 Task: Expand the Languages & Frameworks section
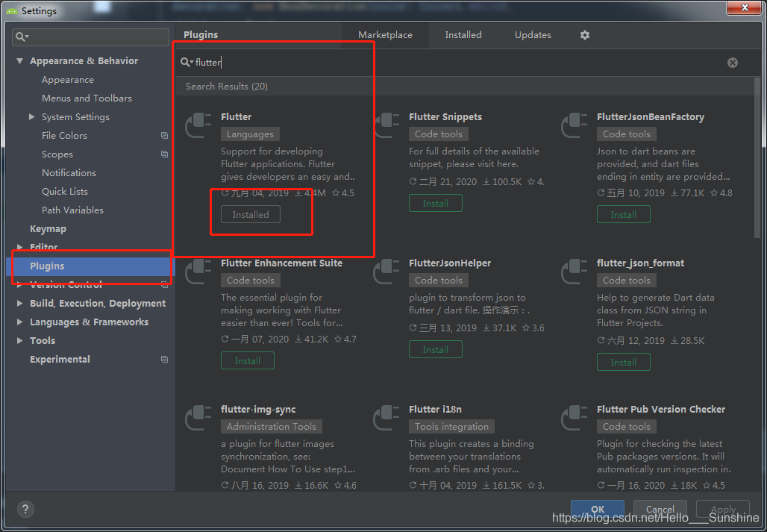19,322
